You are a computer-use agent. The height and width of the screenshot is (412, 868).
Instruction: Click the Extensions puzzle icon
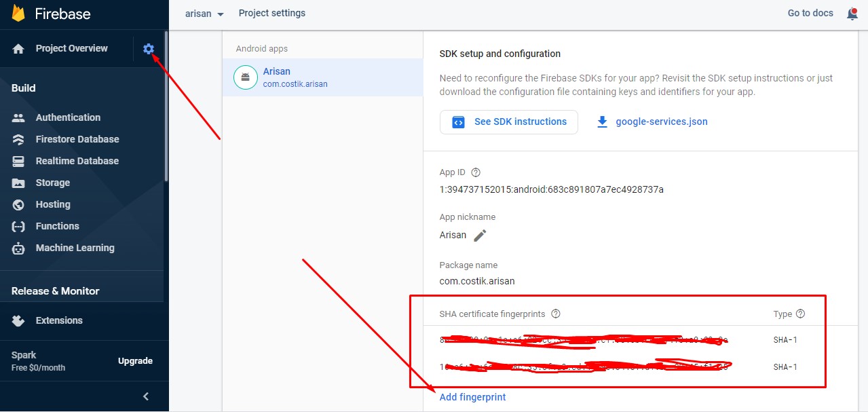[18, 320]
